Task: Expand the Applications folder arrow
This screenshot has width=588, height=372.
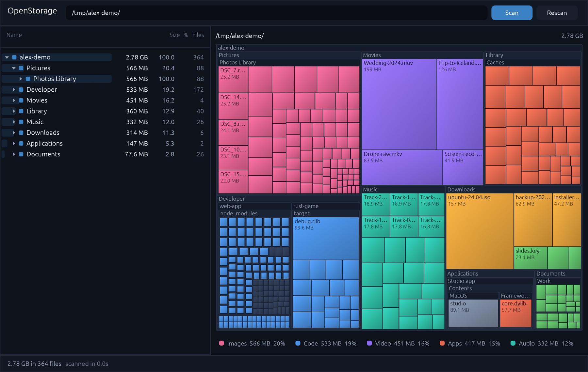Action: point(14,144)
